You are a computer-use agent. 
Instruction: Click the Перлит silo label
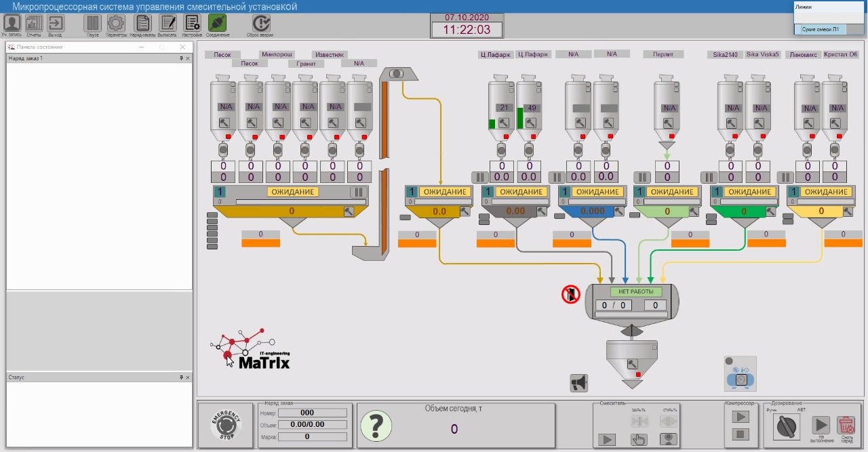point(663,54)
